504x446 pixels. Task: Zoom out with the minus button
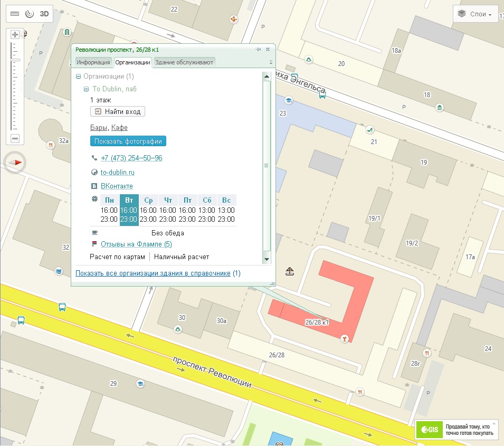(x=15, y=139)
